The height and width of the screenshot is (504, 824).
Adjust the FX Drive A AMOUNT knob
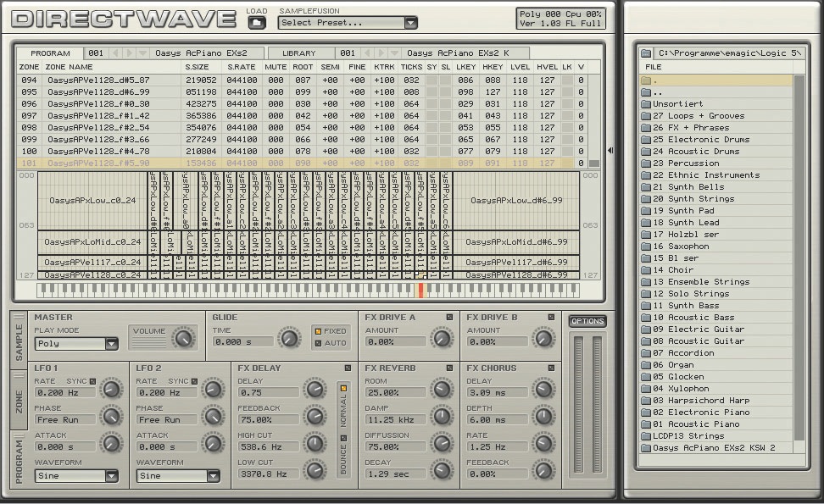(442, 338)
